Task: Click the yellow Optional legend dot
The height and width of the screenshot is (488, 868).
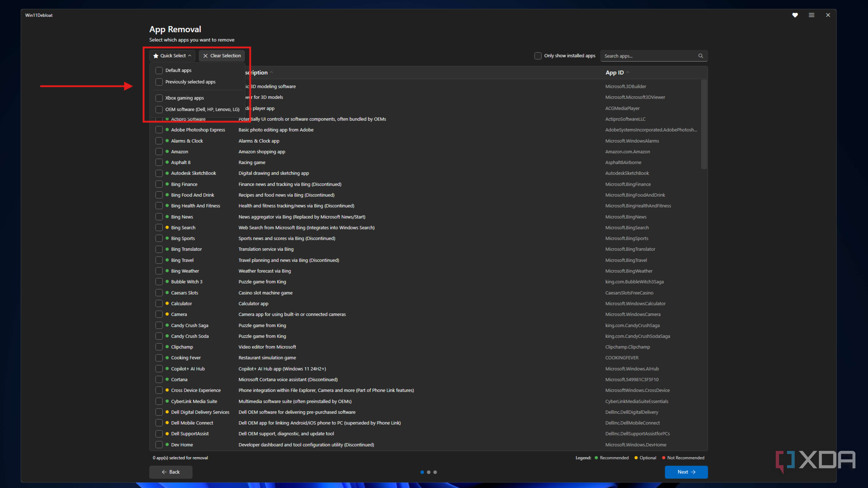Action: coord(636,458)
